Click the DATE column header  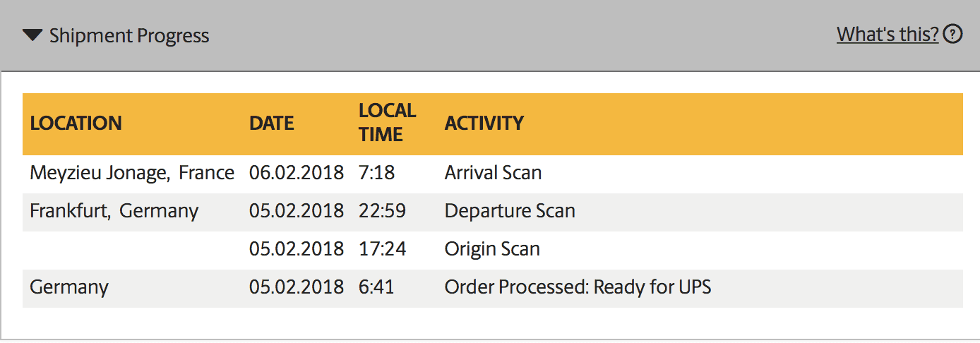[x=271, y=123]
